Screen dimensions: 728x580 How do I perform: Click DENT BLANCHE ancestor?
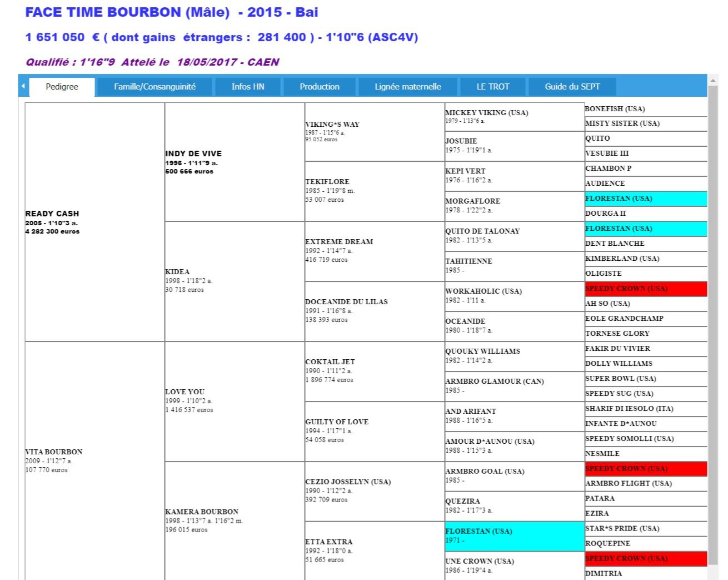coord(615,243)
